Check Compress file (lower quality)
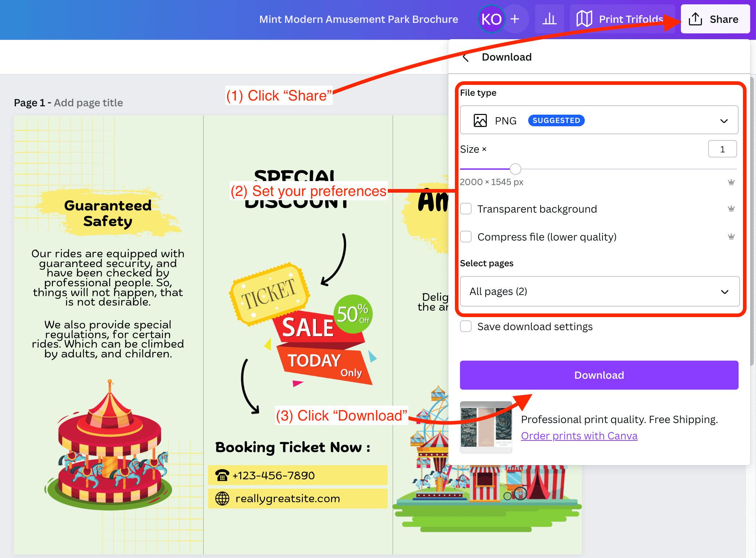Image resolution: width=756 pixels, height=558 pixels. (x=466, y=237)
